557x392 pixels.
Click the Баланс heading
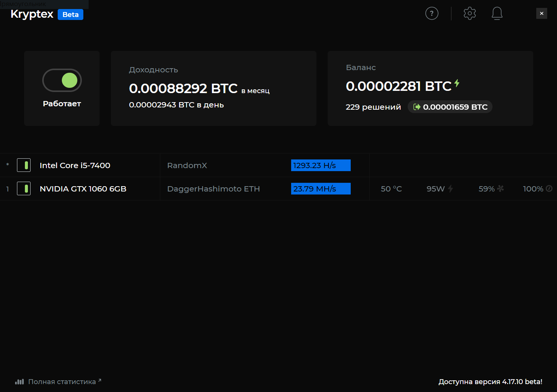click(x=361, y=67)
